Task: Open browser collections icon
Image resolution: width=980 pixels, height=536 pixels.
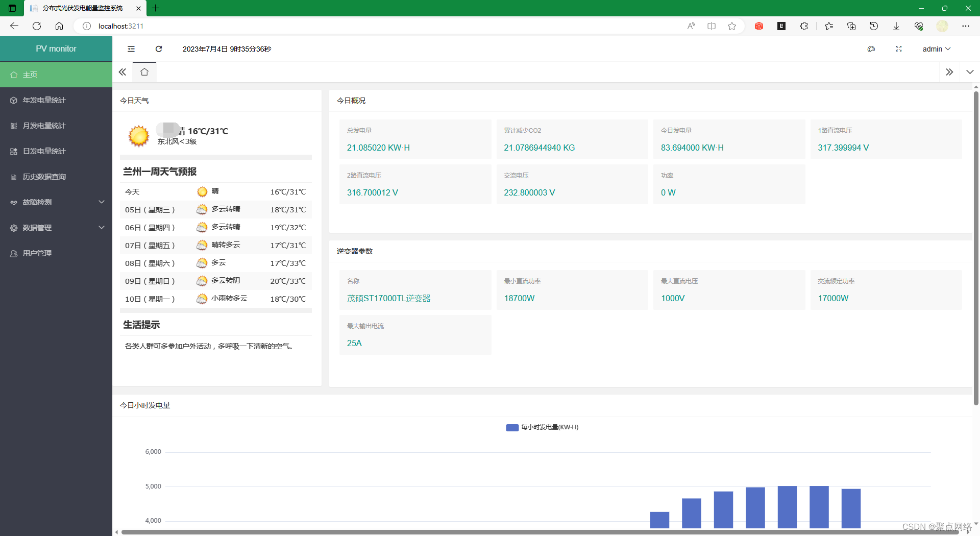Action: click(851, 26)
